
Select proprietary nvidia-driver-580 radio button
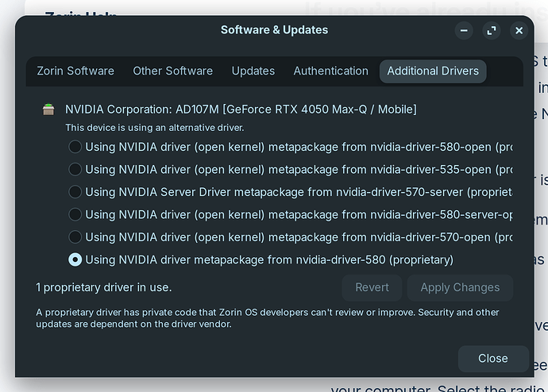[75, 259]
